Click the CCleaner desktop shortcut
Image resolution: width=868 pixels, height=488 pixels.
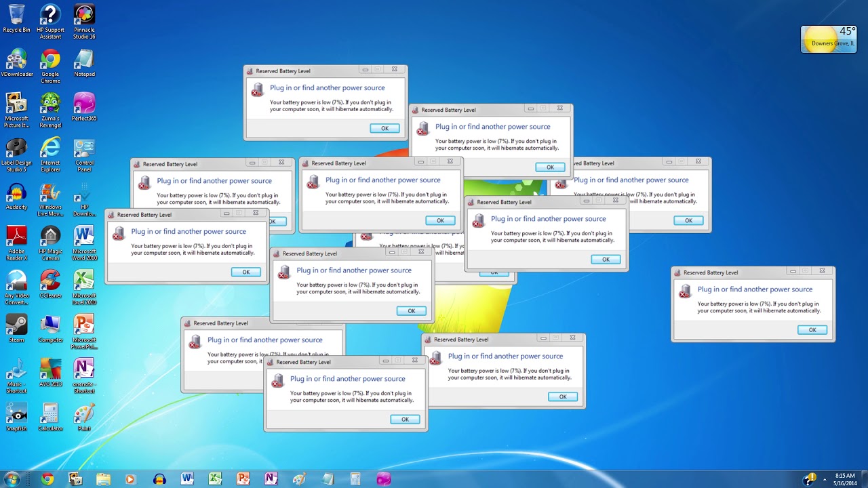50,284
